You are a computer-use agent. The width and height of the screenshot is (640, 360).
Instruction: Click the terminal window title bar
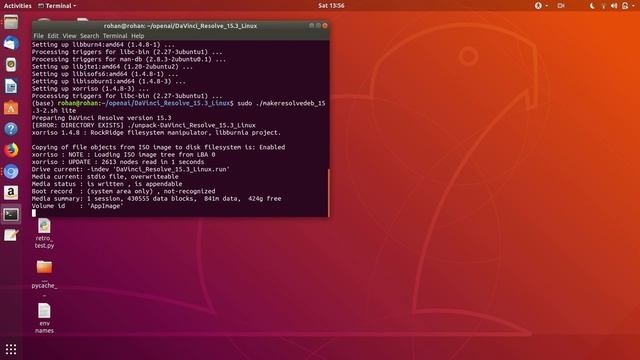(180, 26)
